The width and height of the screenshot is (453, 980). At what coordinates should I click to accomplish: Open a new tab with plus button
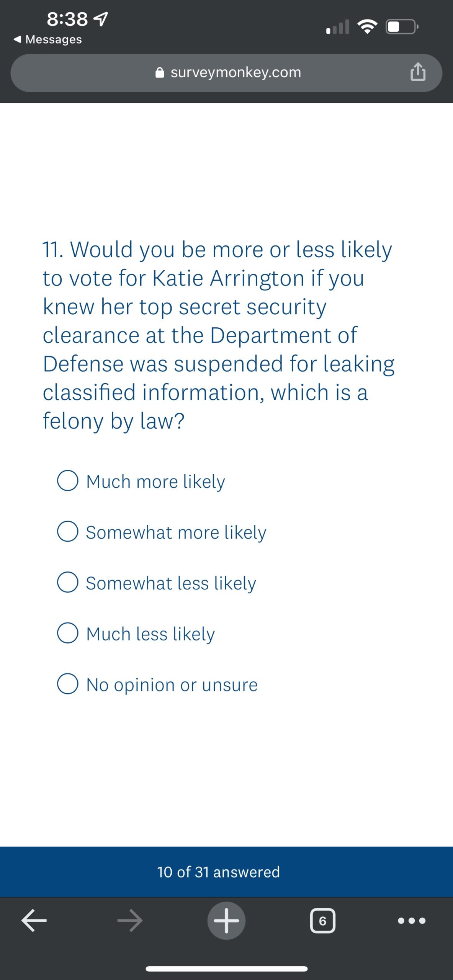pyautogui.click(x=226, y=920)
